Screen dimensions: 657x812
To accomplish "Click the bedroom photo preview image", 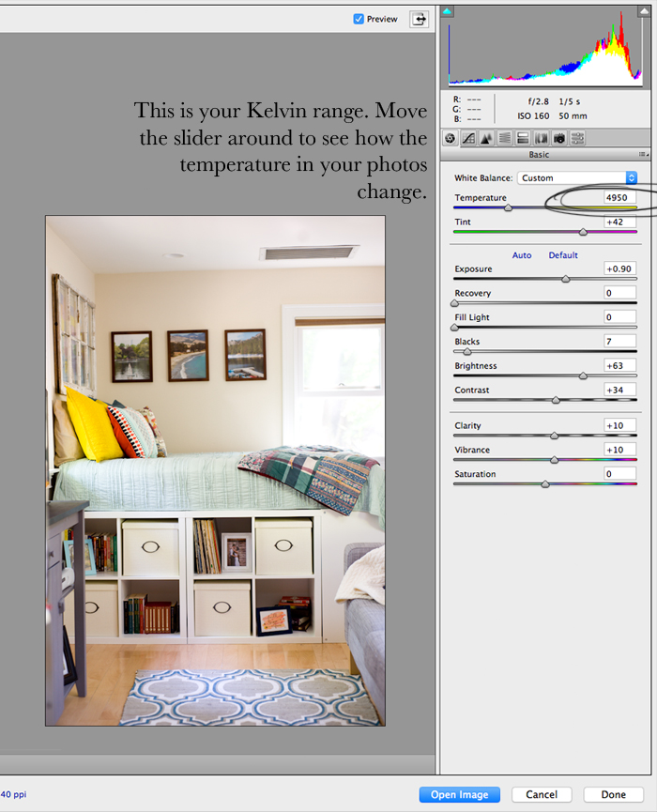I will pos(215,470).
